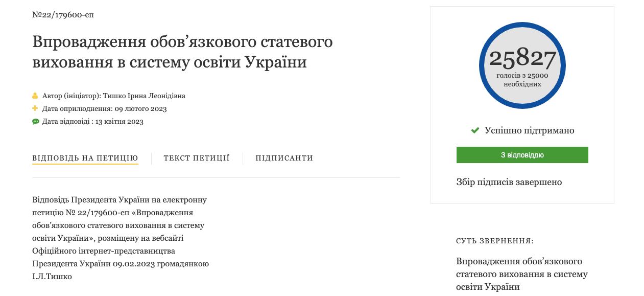
Task: Click the Збір підписів завершено notice
Action: pos(509,182)
